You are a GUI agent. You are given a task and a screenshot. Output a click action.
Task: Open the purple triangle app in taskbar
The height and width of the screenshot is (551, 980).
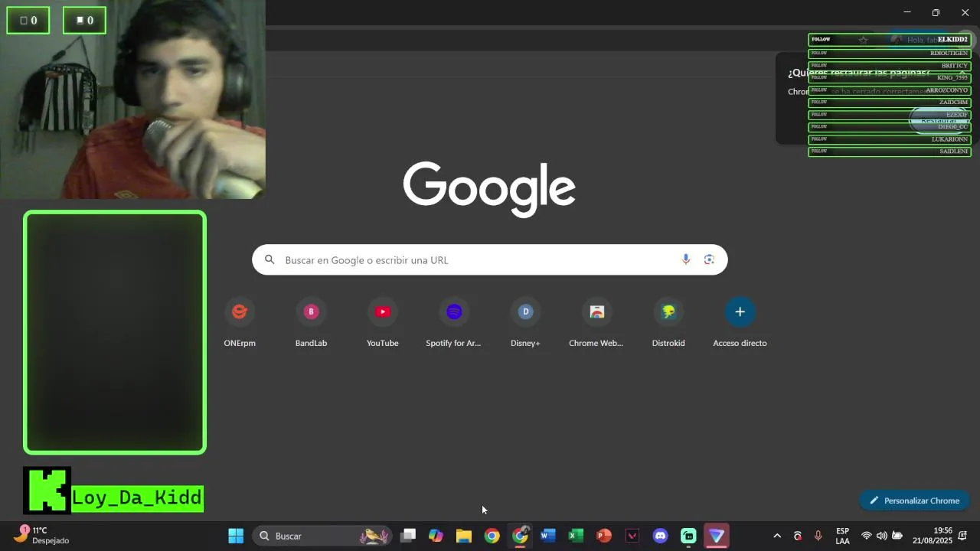tap(717, 536)
